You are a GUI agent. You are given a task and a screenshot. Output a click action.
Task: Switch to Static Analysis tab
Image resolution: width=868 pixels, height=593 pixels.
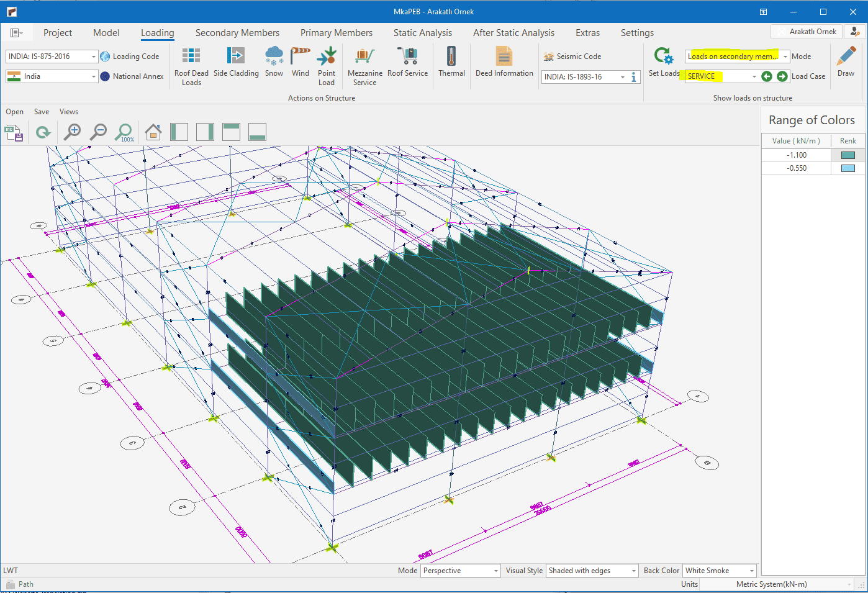point(422,33)
